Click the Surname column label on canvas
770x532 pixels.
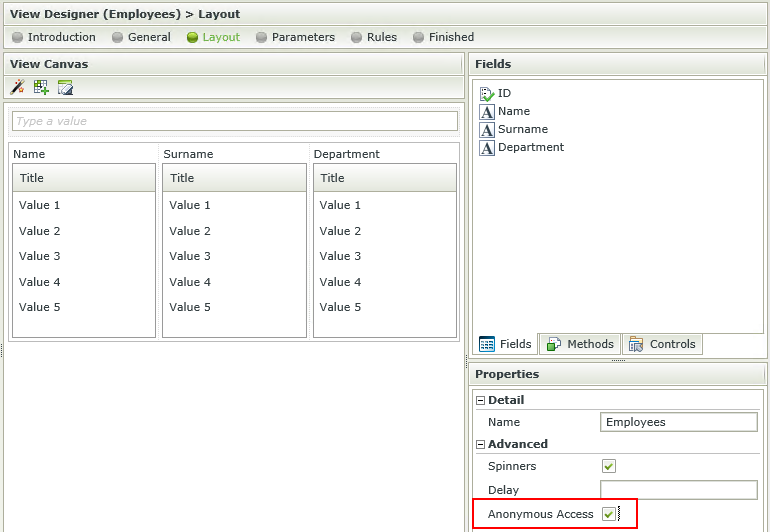point(188,154)
